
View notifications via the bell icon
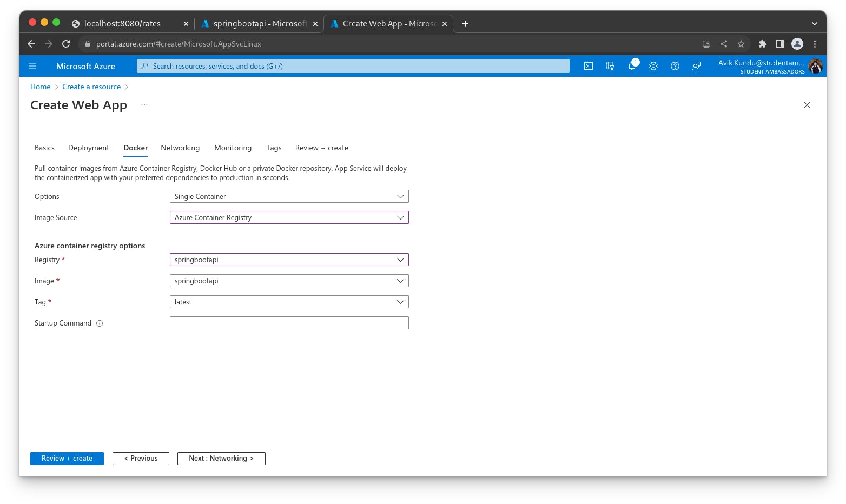pyautogui.click(x=632, y=66)
